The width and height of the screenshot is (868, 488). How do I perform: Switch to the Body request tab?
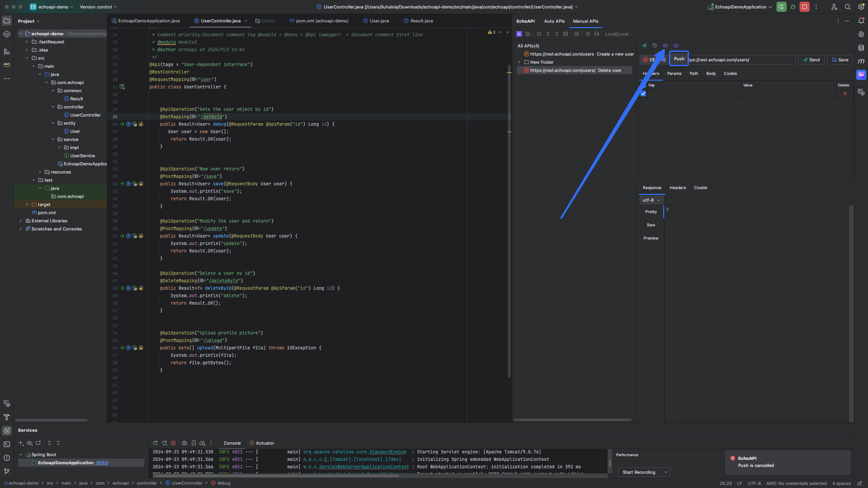click(x=711, y=74)
